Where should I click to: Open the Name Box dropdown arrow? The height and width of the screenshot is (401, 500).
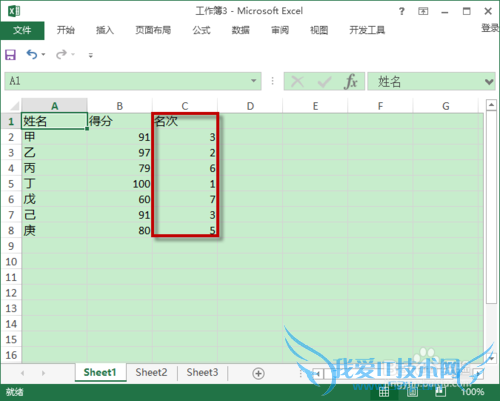[254, 81]
